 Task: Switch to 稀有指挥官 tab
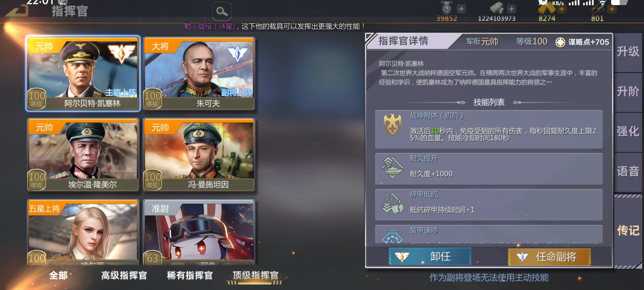click(190, 275)
